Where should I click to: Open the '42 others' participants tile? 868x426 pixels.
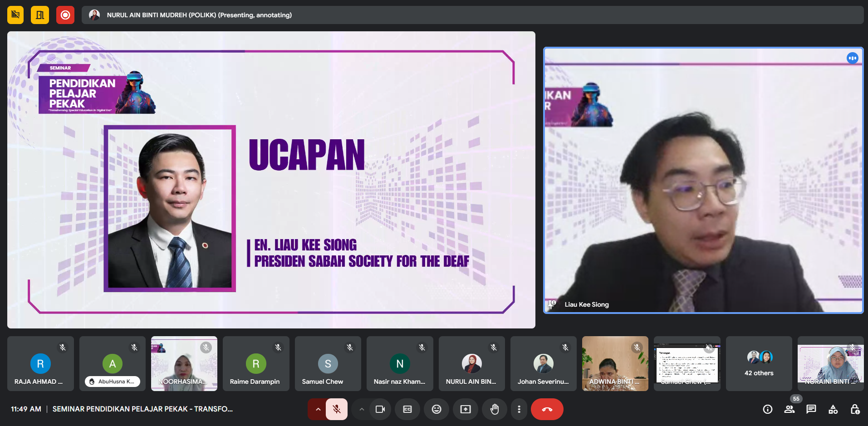point(759,363)
